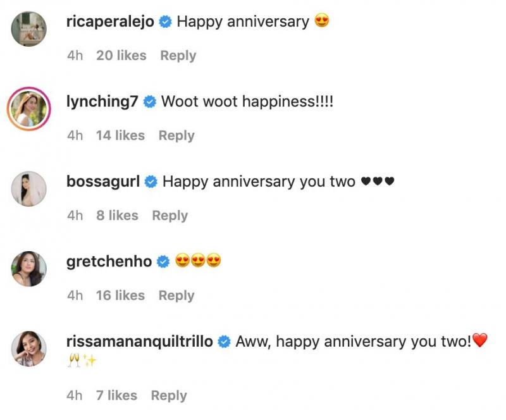This screenshot has height=420, width=506.
Task: Click bossagurl's profile avatar
Action: click(29, 188)
